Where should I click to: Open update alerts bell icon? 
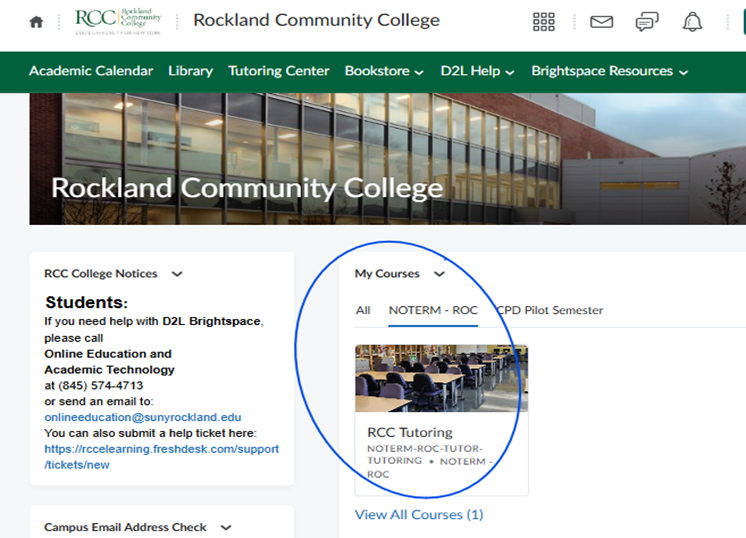pos(692,22)
